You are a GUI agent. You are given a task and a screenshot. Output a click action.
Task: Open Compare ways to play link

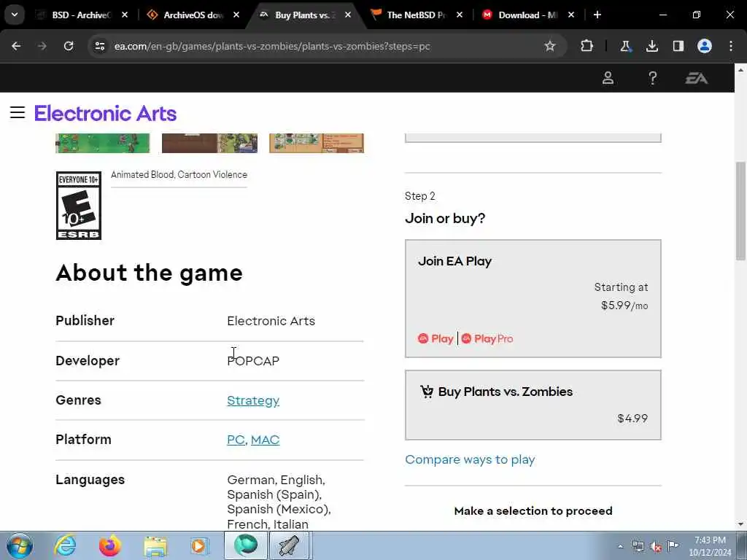(x=471, y=459)
